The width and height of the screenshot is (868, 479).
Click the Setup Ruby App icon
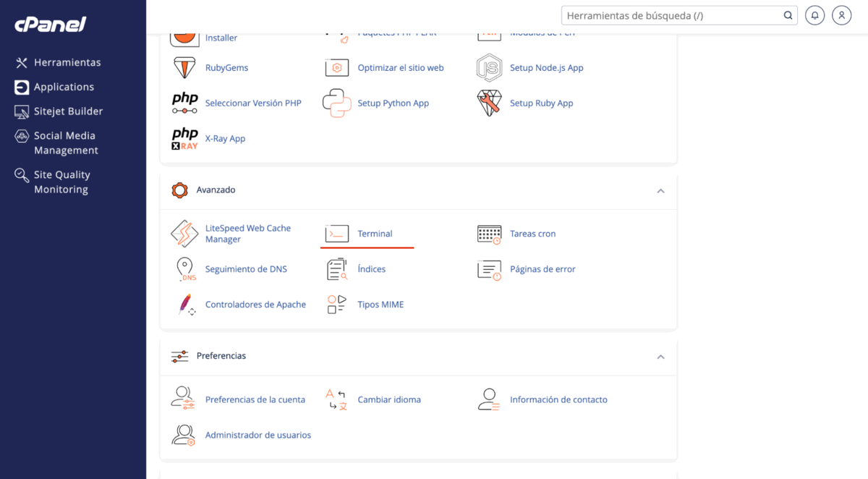click(489, 103)
